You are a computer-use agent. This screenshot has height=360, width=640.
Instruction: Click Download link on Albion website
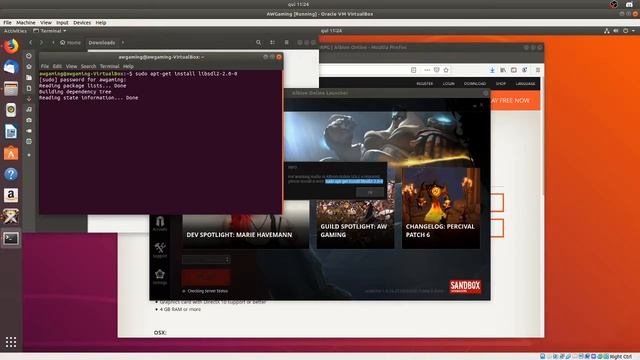pos(475,84)
